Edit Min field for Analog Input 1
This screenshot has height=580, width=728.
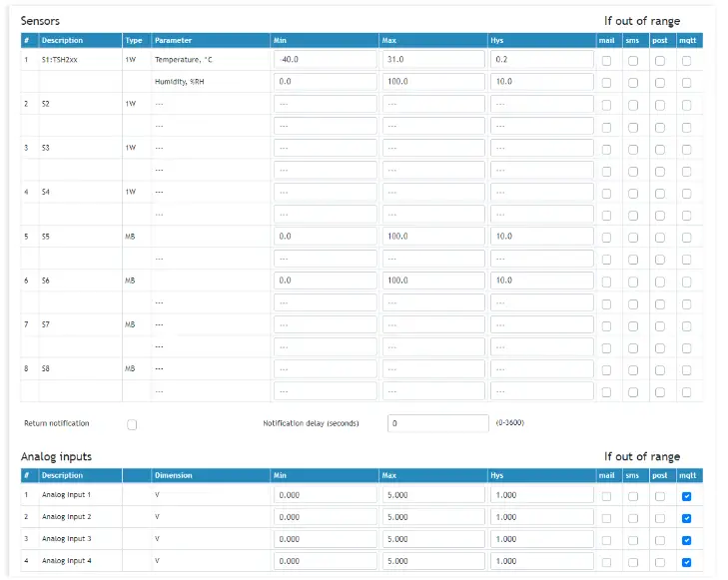pyautogui.click(x=325, y=495)
